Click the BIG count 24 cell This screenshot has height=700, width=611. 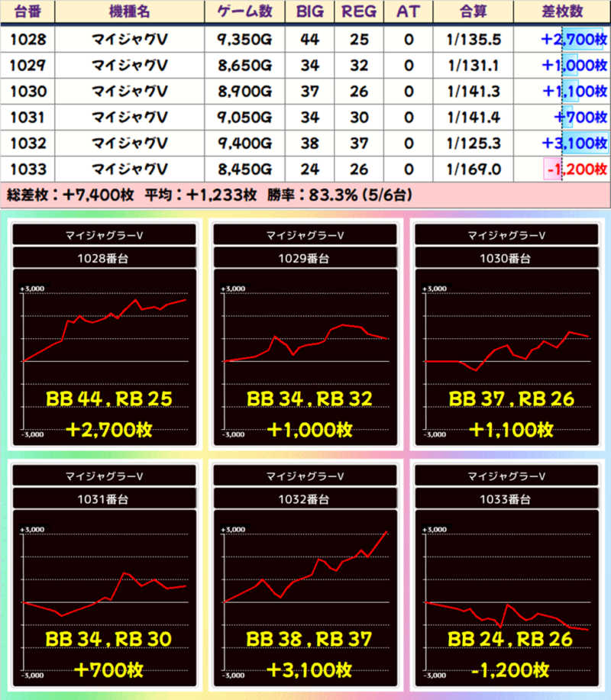(310, 169)
